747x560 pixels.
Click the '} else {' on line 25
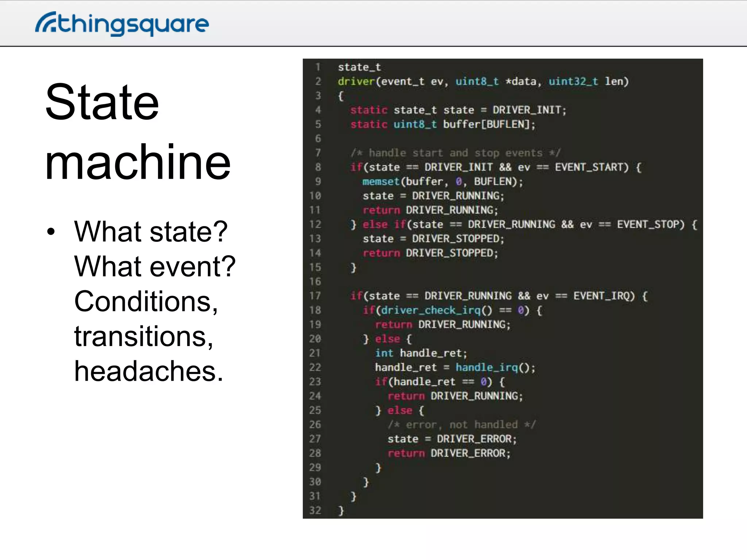click(x=399, y=410)
